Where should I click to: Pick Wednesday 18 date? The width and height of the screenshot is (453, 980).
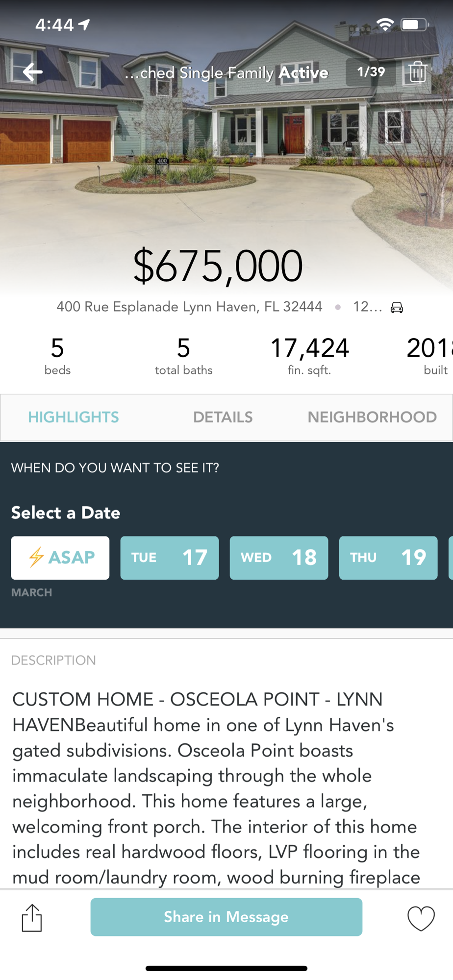pos(279,558)
